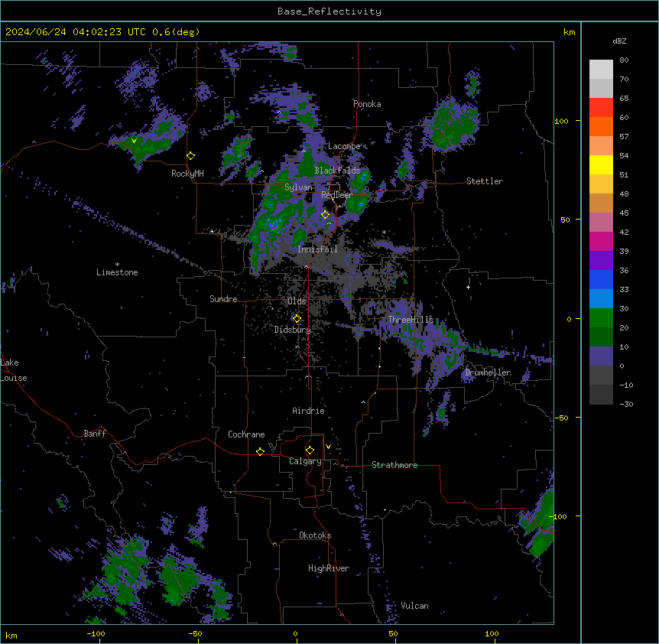This screenshot has height=644, width=659.
Task: Click the yellow V marker northwest of RockyMH
Action: (x=134, y=141)
